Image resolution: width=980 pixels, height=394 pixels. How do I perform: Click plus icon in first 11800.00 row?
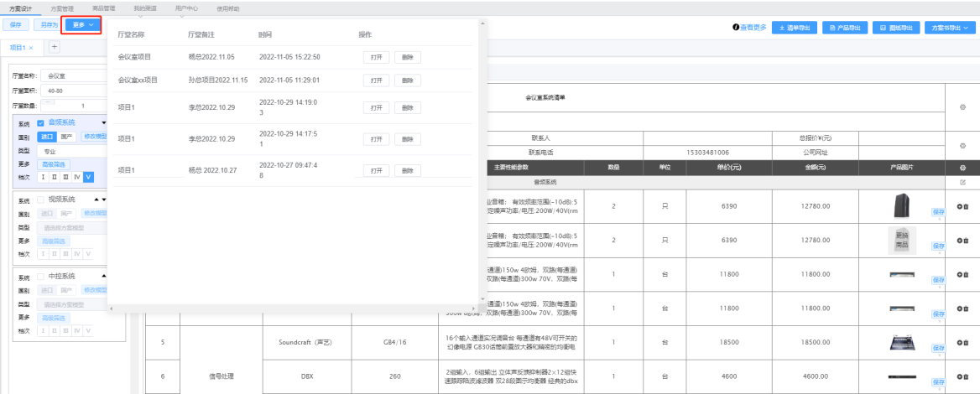pos(959,275)
